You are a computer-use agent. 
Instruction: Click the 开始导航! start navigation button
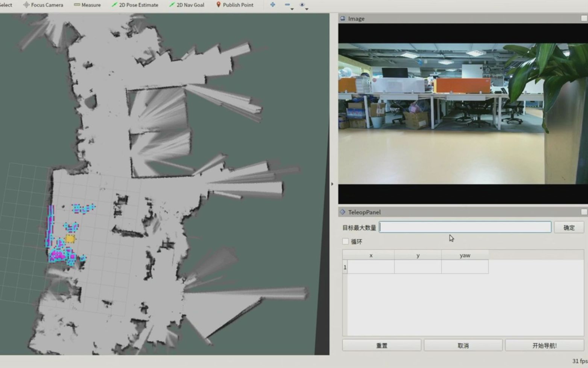pyautogui.click(x=544, y=345)
